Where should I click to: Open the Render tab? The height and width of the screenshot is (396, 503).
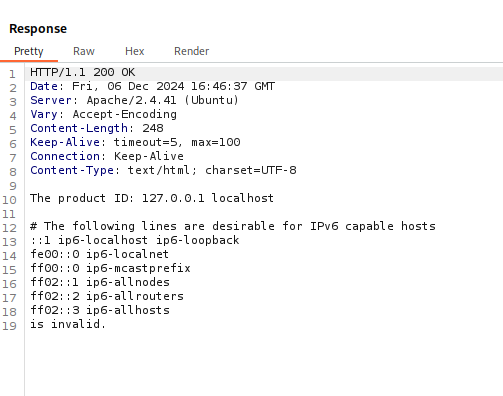(192, 51)
